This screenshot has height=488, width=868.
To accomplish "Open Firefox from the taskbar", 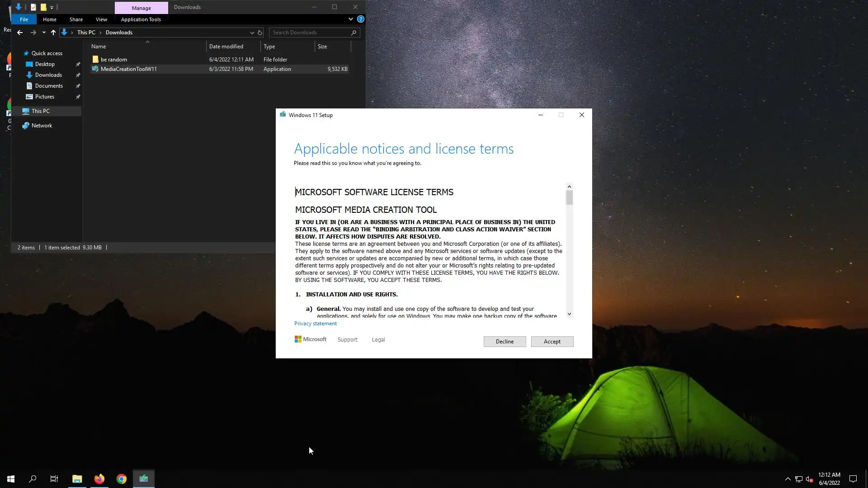I will [99, 479].
